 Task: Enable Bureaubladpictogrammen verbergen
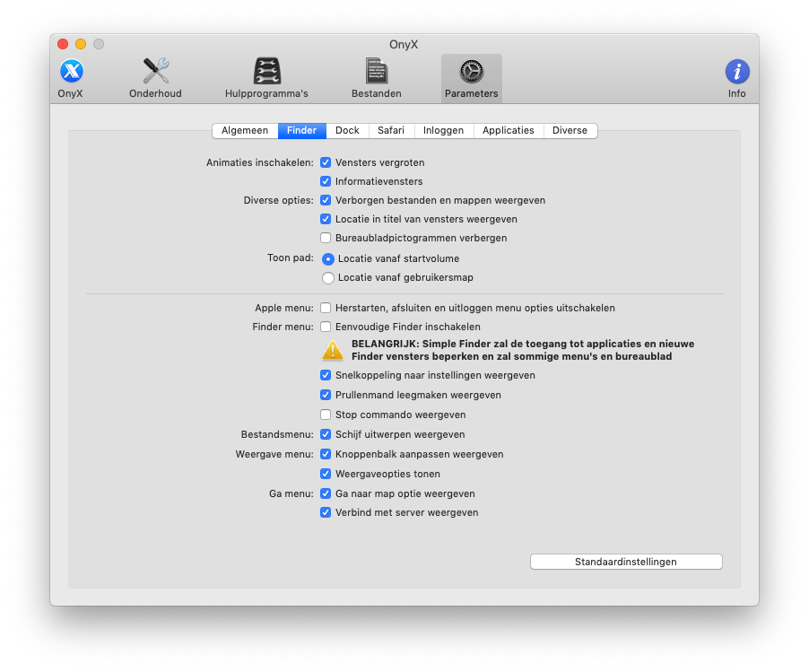coord(326,238)
